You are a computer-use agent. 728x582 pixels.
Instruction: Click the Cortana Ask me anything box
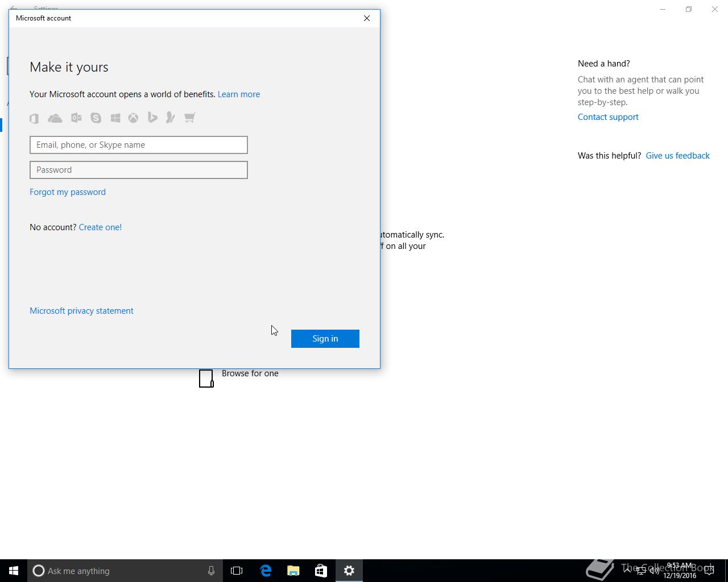124,571
